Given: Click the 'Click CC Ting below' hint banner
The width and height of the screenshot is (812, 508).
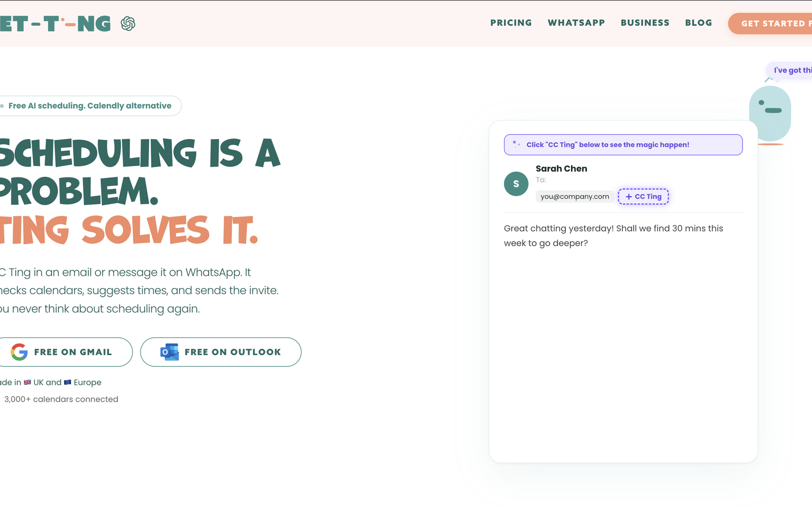Looking at the screenshot, I should point(623,145).
